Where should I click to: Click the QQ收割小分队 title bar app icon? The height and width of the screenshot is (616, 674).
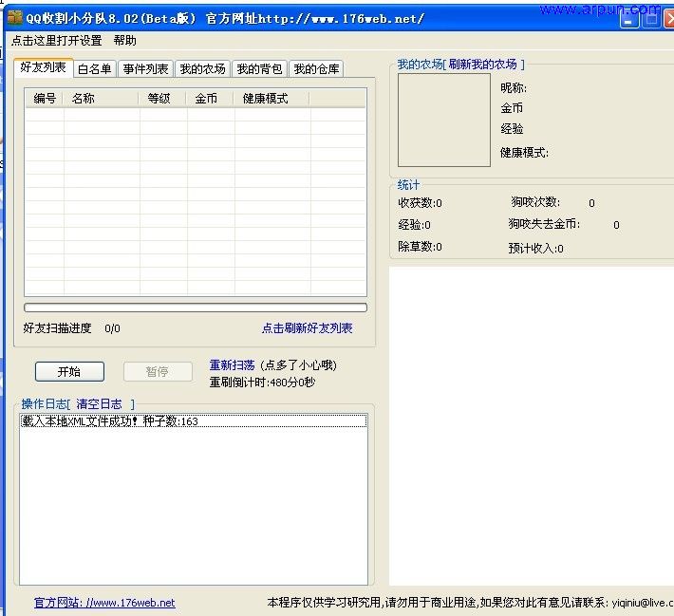(15, 18)
